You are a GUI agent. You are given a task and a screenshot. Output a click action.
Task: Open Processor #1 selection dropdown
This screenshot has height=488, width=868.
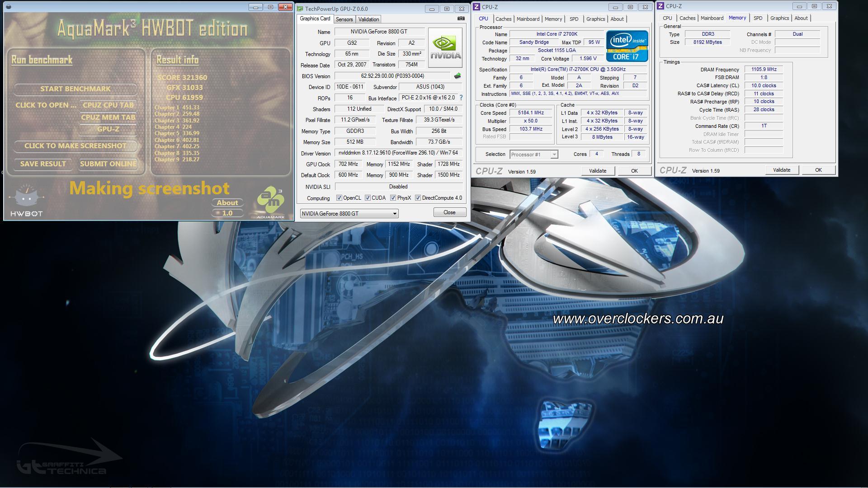(x=534, y=155)
